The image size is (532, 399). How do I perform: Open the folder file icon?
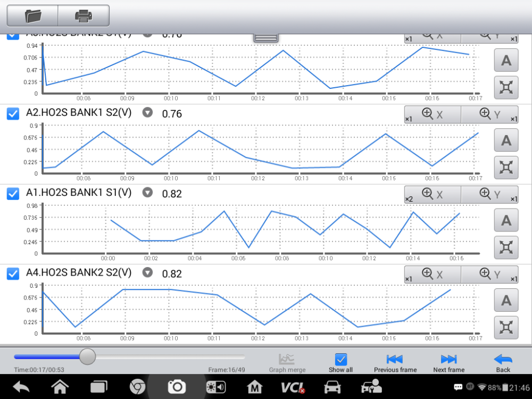[32, 16]
